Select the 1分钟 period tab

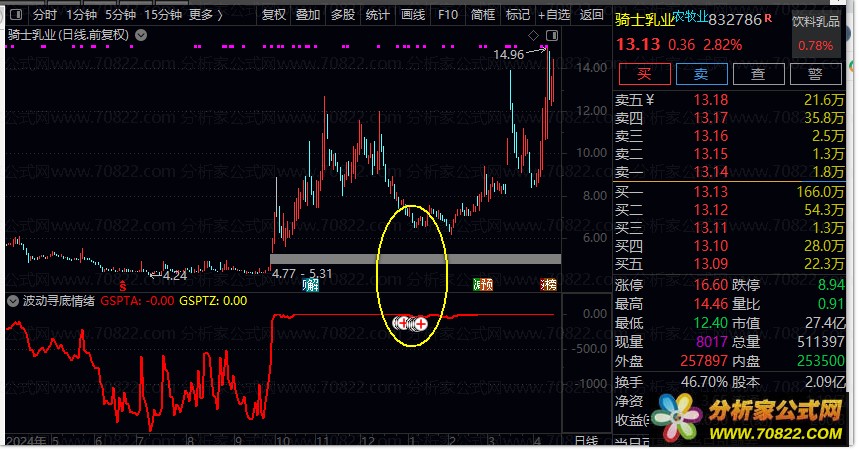pyautogui.click(x=81, y=15)
